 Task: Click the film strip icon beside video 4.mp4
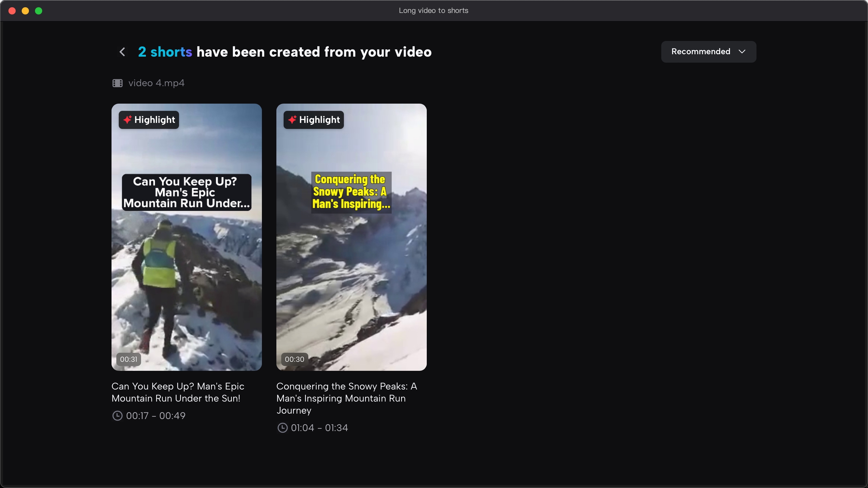tap(117, 83)
